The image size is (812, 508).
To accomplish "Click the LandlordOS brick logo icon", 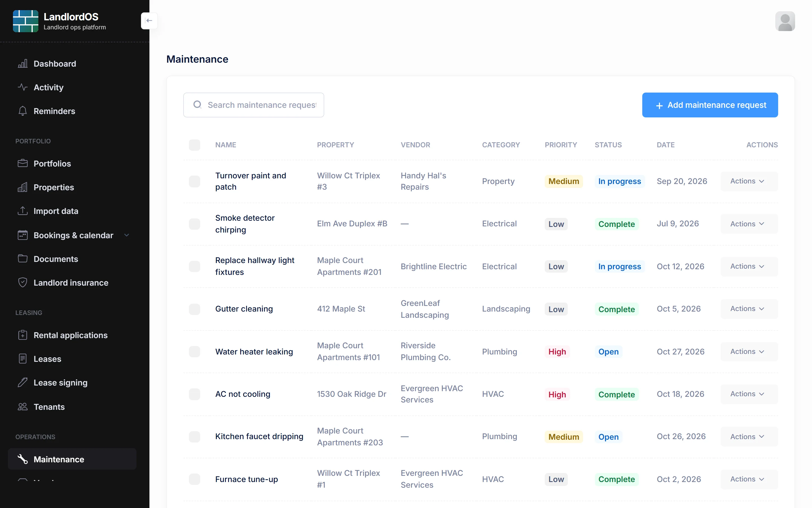I will click(x=25, y=21).
